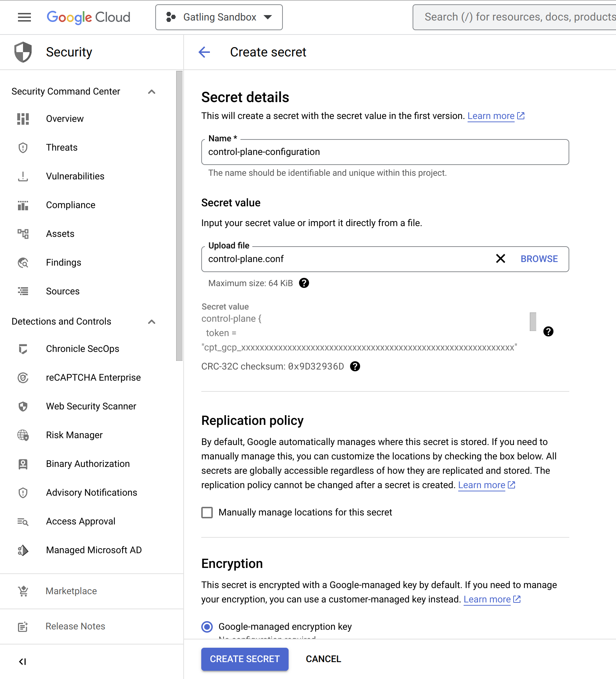Collapse the Detections and Controls section
Screen dimensions: 616x679
click(x=152, y=321)
